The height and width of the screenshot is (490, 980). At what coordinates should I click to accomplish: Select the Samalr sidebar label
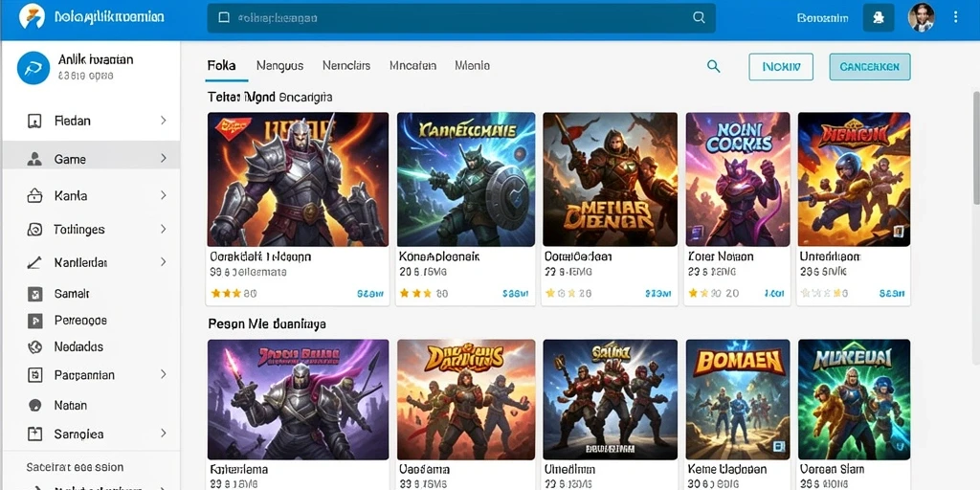72,293
